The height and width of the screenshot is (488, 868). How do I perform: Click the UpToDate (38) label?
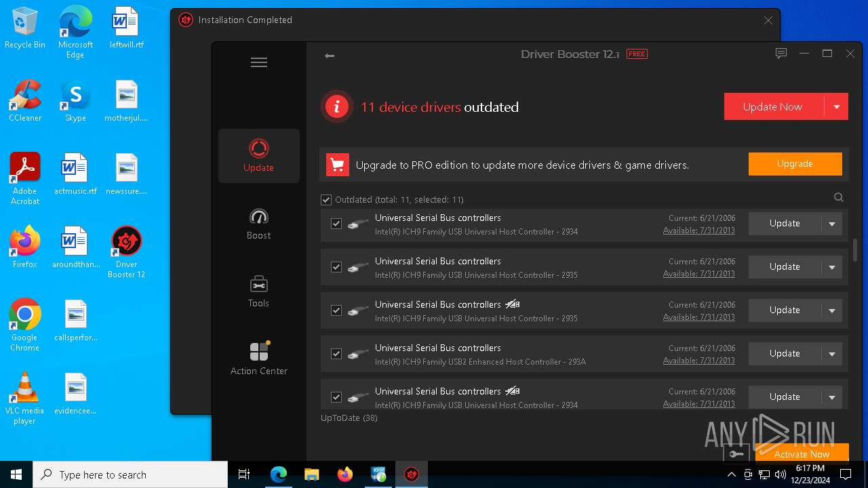click(x=349, y=418)
